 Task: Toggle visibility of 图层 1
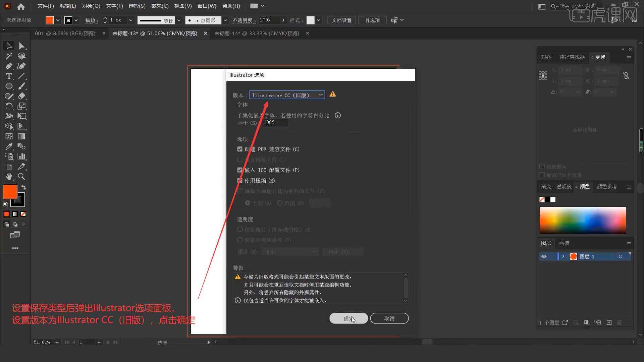pyautogui.click(x=544, y=256)
